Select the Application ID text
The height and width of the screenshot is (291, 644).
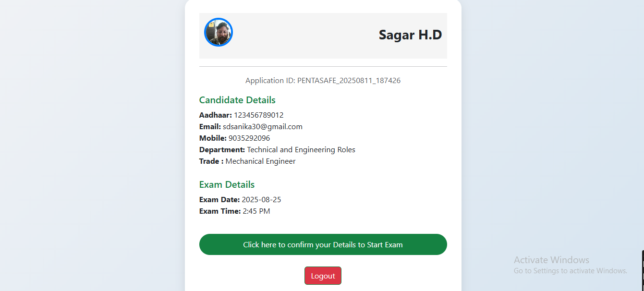coord(323,81)
